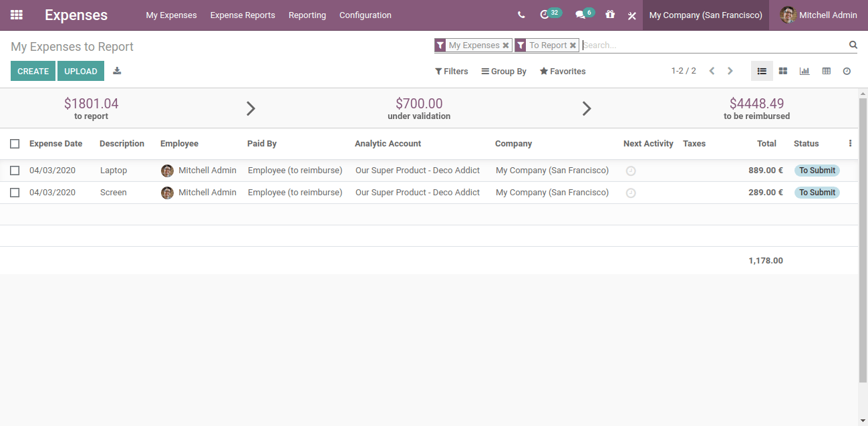Switch to kanban view
Image resolution: width=868 pixels, height=426 pixels.
(x=783, y=71)
